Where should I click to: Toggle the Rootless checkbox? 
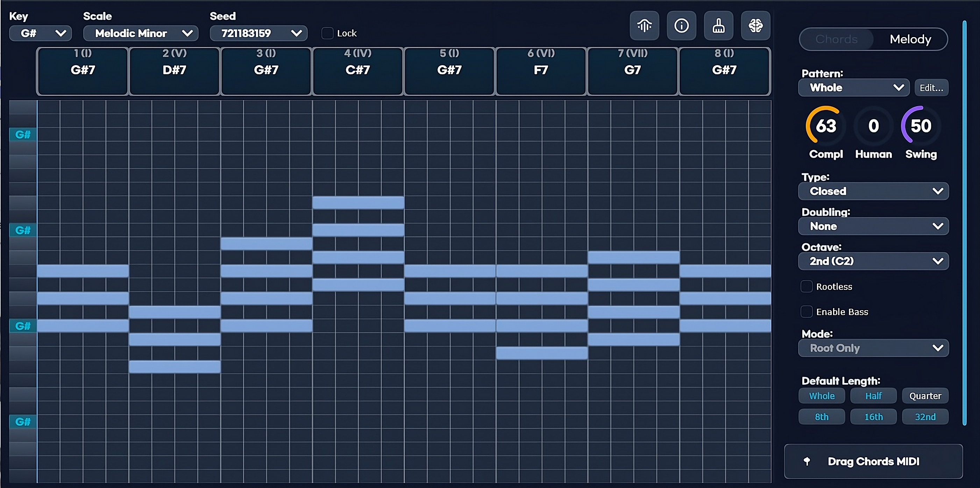pos(807,286)
